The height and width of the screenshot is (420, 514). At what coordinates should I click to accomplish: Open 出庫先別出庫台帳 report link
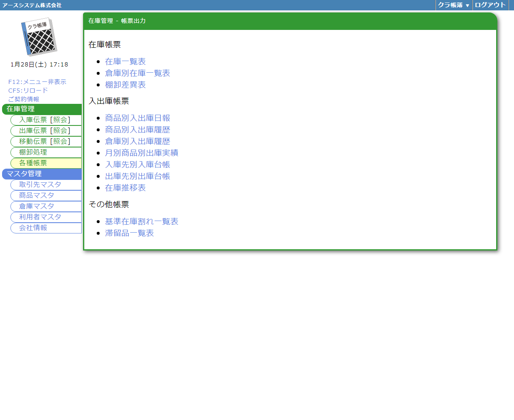pos(137,176)
